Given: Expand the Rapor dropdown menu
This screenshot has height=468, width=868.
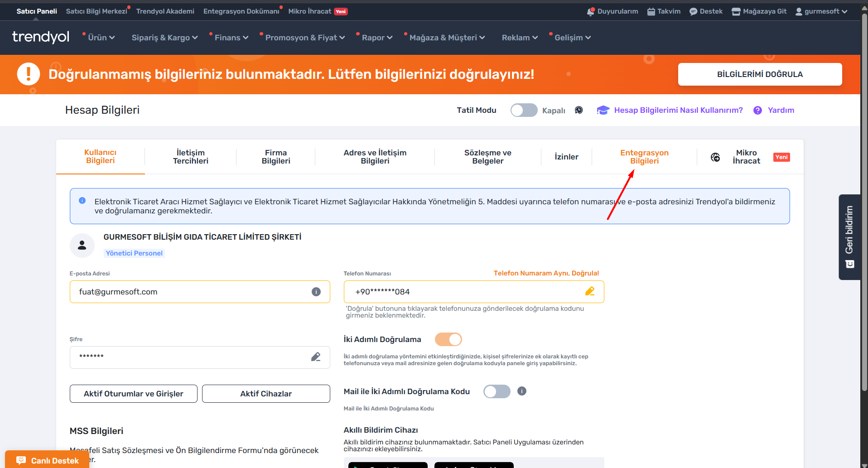Looking at the screenshot, I should 377,38.
